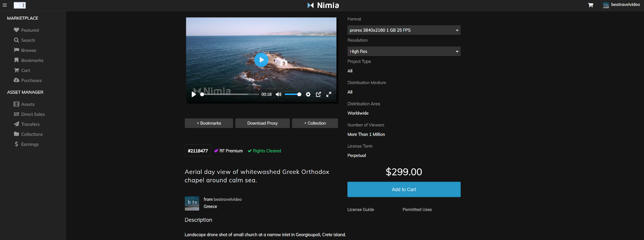
Task: Click the shopping cart icon in header
Action: pos(590,5)
